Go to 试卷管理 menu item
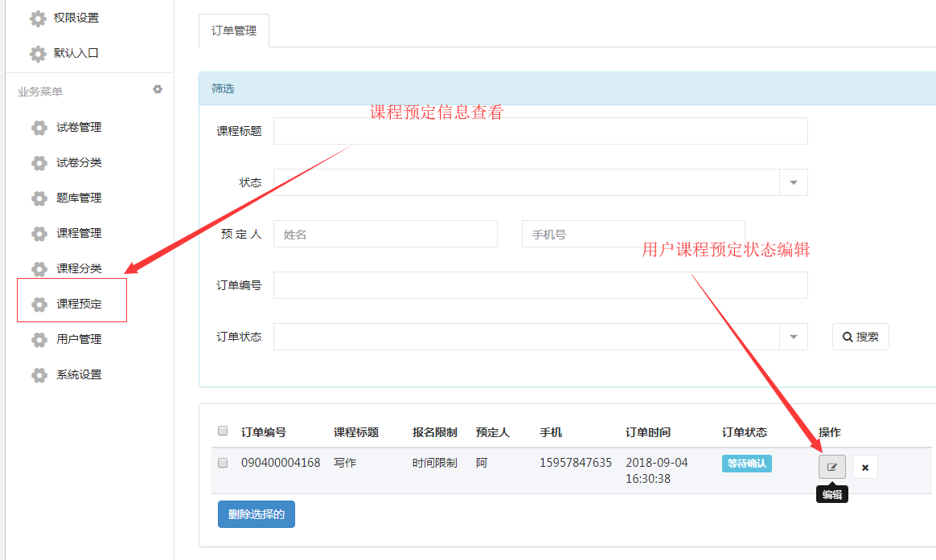Screen dimensions: 936x560 pos(79,127)
